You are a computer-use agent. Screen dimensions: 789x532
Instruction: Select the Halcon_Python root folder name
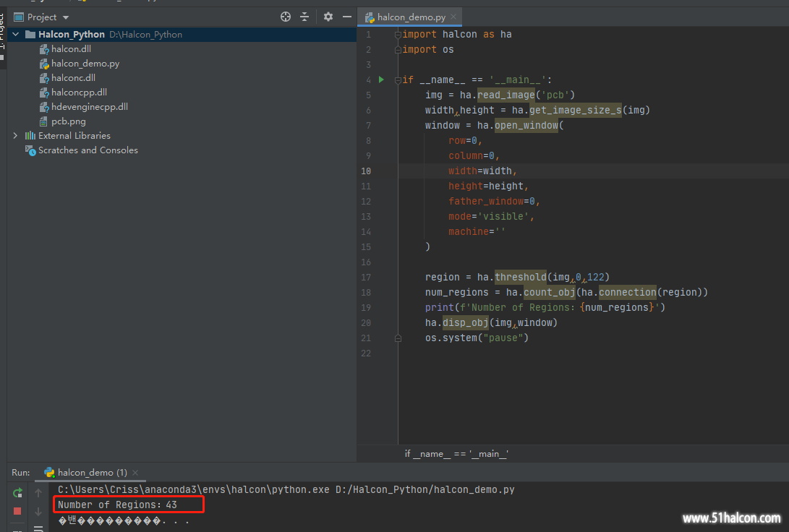pos(72,34)
